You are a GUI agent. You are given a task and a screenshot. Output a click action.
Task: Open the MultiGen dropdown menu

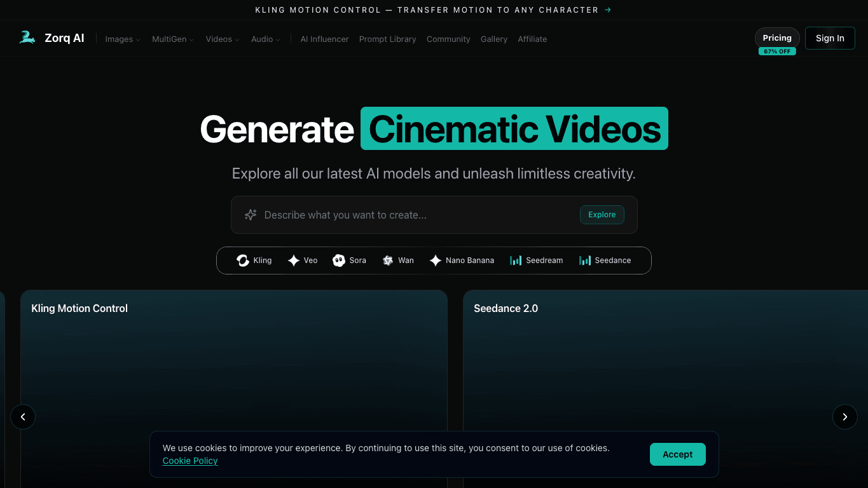173,39
